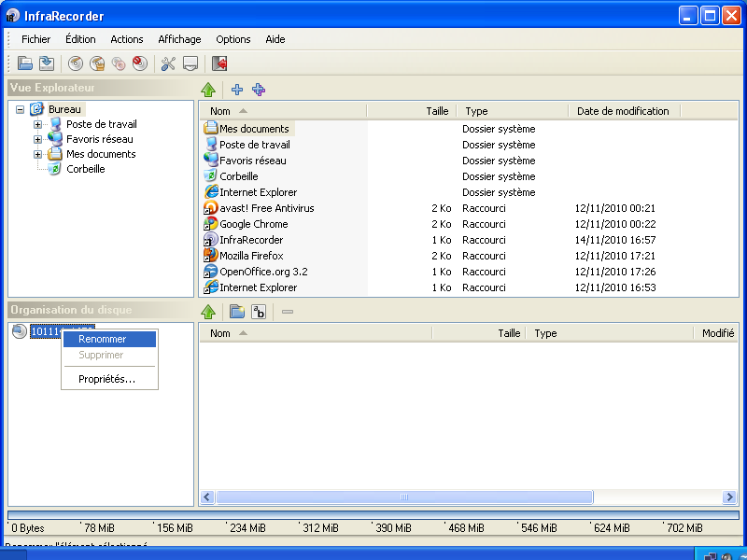
Task: Click the Save project toolbar icon
Action: point(46,63)
